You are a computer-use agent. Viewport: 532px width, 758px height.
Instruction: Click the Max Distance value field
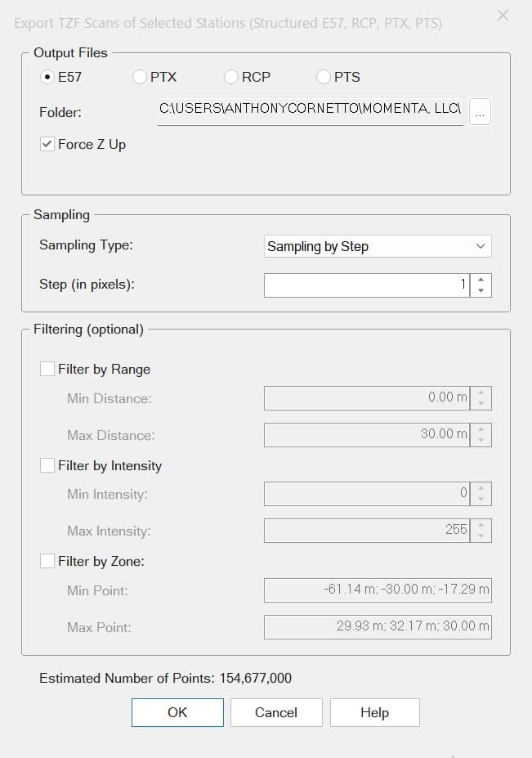click(x=366, y=435)
